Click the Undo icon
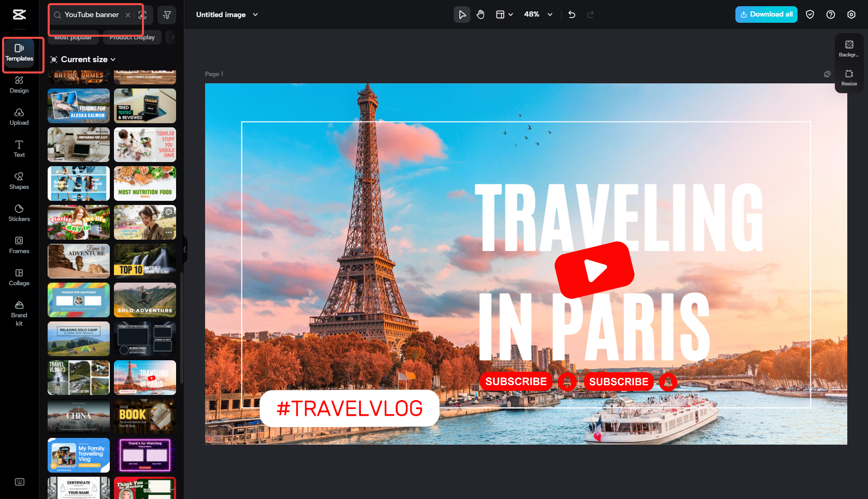The image size is (868, 499). click(571, 14)
